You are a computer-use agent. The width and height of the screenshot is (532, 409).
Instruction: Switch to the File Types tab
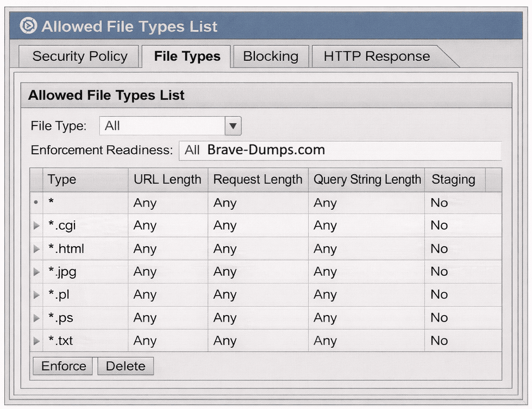[x=187, y=56]
